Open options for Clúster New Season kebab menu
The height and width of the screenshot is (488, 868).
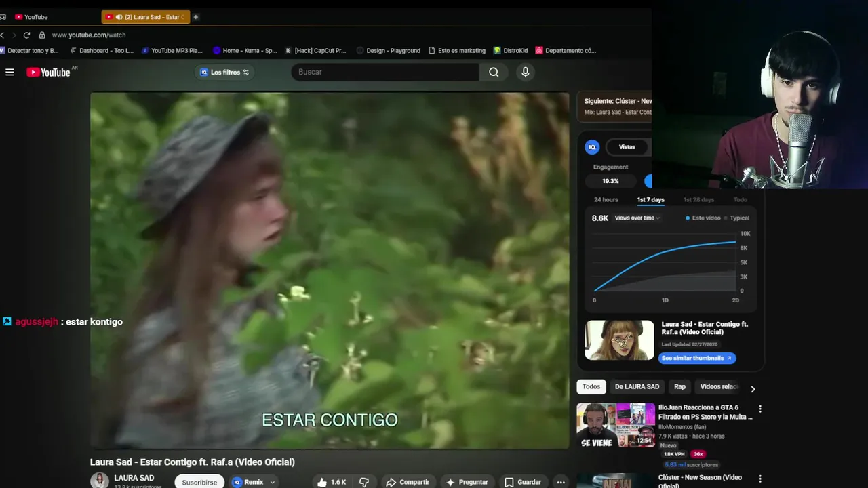pyautogui.click(x=760, y=479)
